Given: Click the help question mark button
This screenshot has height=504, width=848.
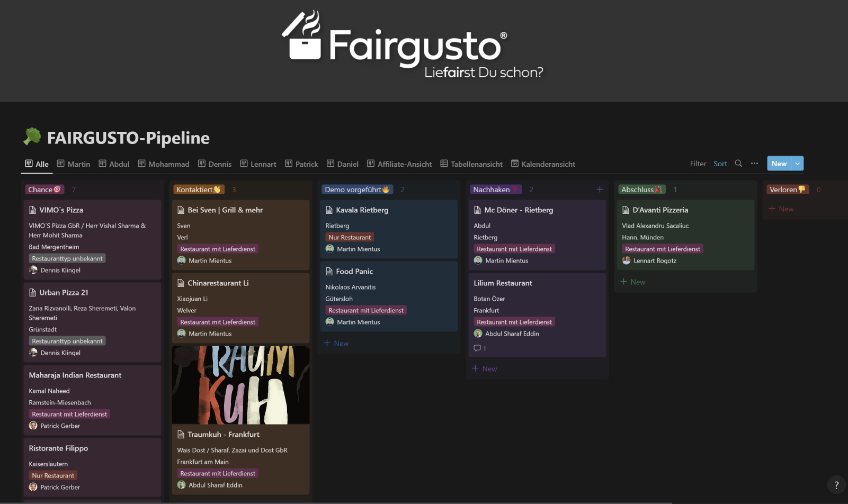Looking at the screenshot, I should pos(836,485).
